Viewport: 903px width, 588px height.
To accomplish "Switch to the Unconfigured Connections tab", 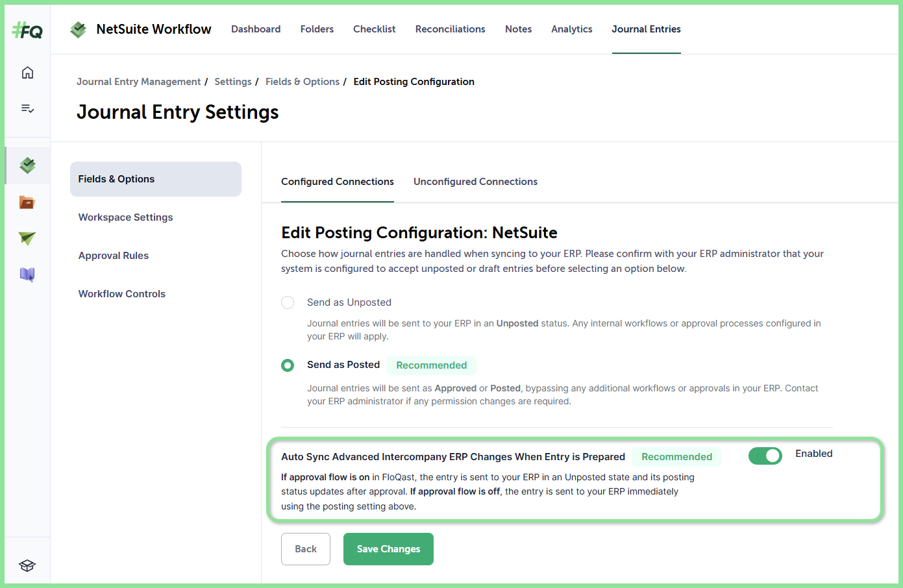I will click(x=476, y=182).
